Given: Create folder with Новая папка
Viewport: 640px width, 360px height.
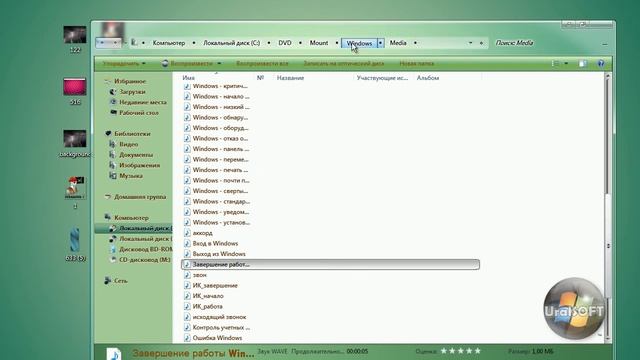Looking at the screenshot, I should click(417, 64).
